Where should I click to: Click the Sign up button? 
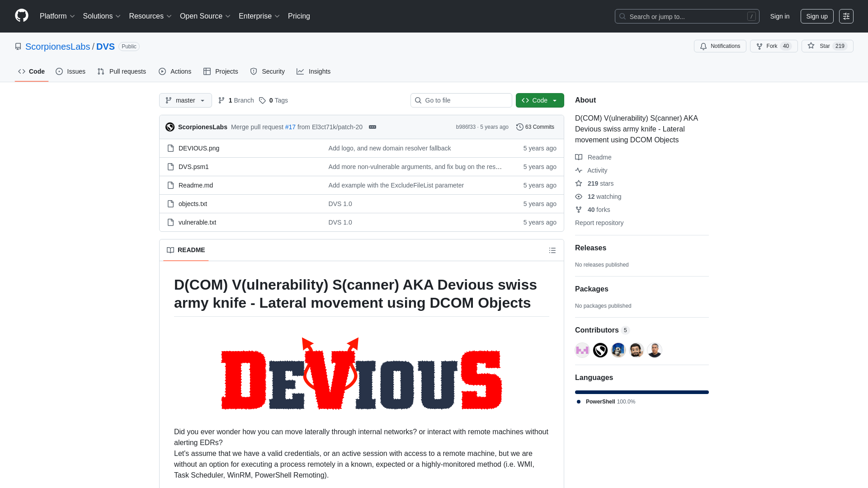click(817, 16)
